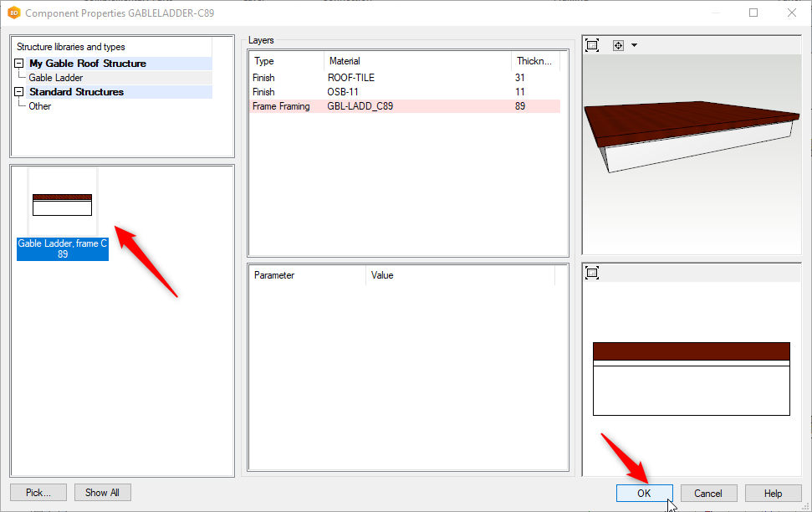Select the OSB-11 finish layer row
This screenshot has width=812, height=512.
(405, 92)
